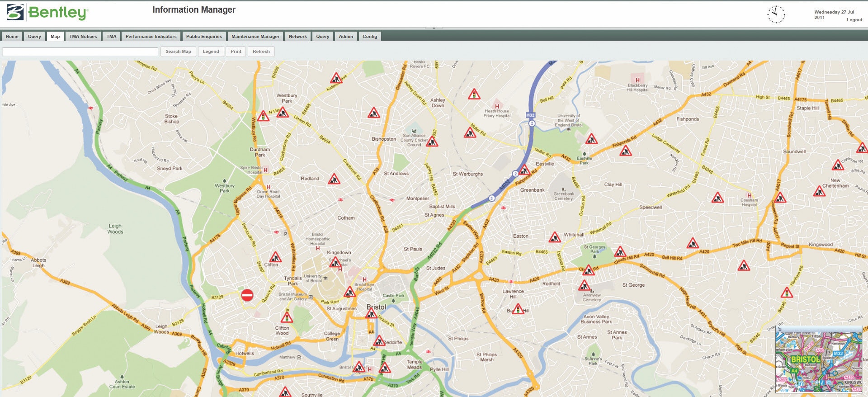This screenshot has height=397, width=868.
Task: Open roadworks marker right of Cossham Hospital
Action: click(780, 197)
